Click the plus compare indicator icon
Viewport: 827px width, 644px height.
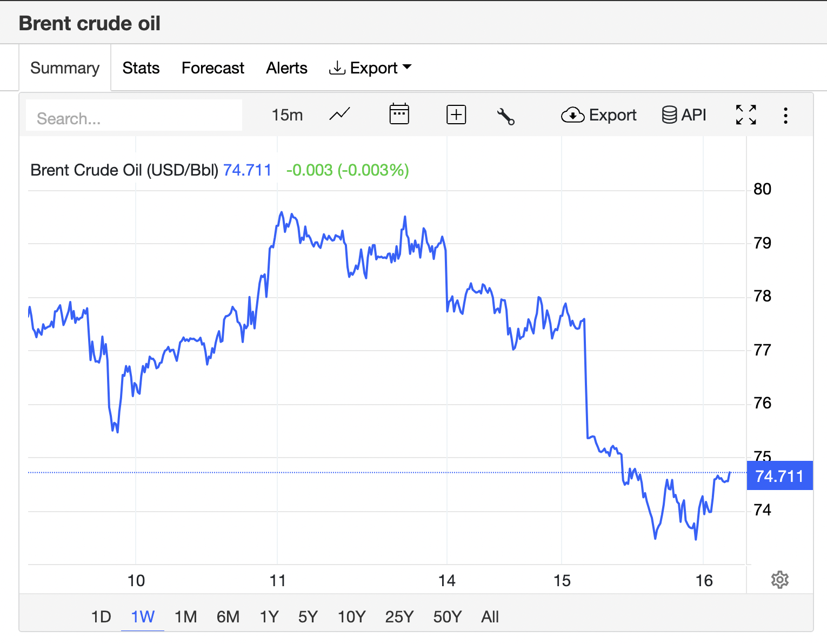[456, 115]
